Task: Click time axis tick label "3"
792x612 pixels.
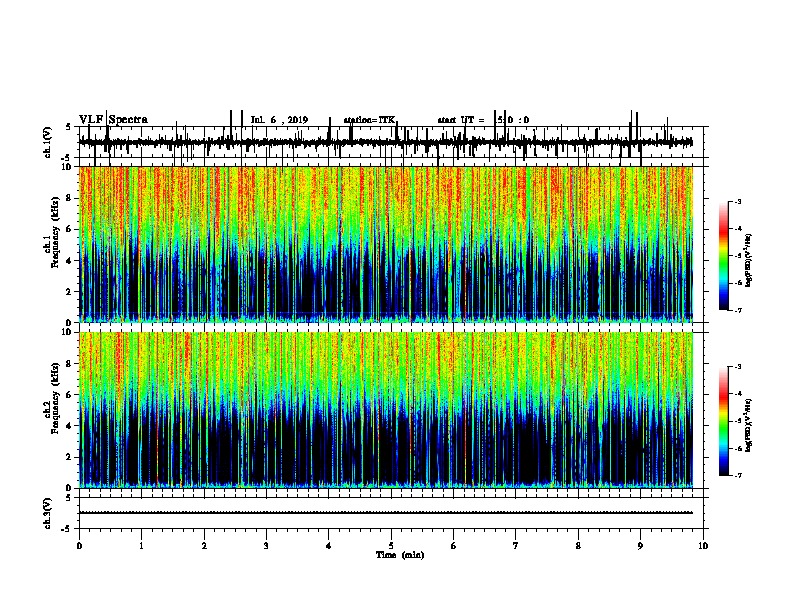Action: 266,546
